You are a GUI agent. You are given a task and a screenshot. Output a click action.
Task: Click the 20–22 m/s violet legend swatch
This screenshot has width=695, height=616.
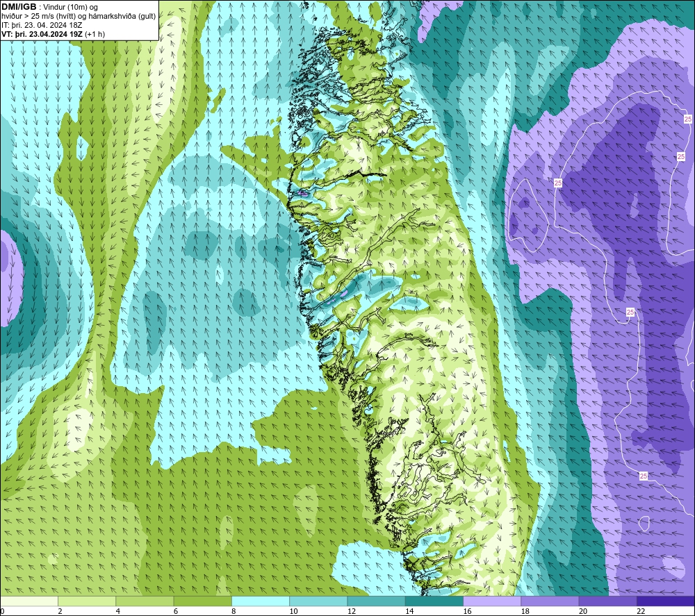tap(607, 601)
